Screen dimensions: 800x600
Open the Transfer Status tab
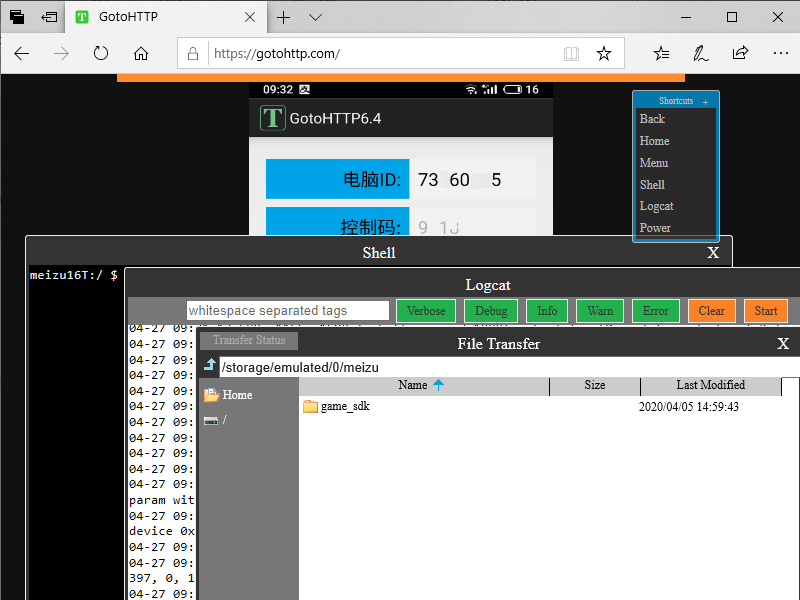249,340
